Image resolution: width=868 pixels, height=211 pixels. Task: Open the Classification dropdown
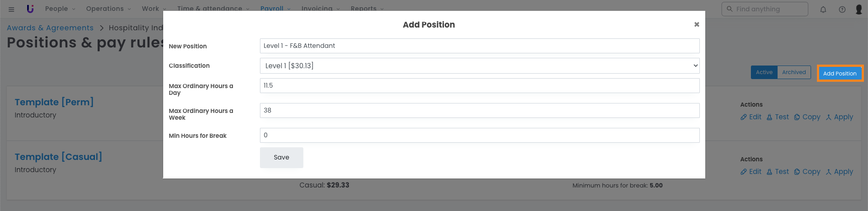point(479,66)
